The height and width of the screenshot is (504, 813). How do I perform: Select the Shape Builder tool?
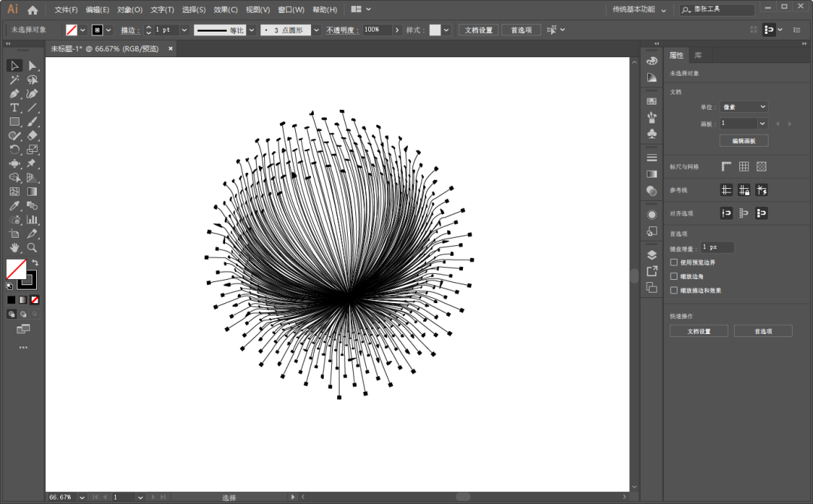14,178
